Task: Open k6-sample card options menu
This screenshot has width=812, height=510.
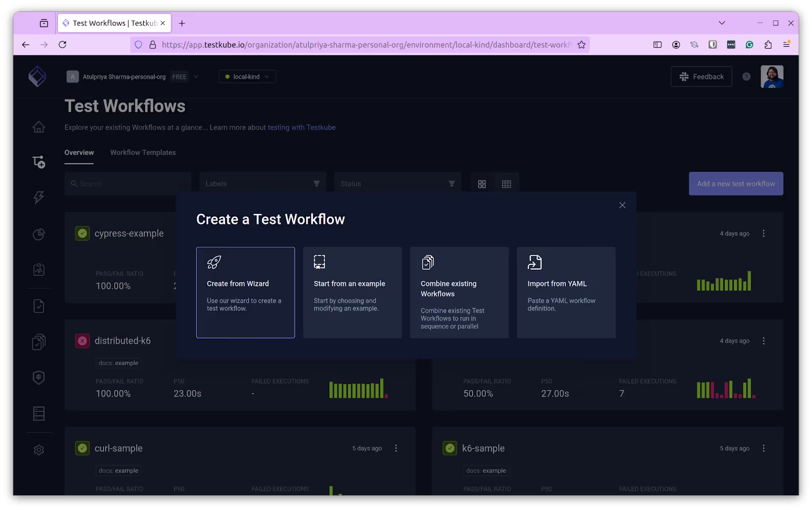Action: (764, 449)
